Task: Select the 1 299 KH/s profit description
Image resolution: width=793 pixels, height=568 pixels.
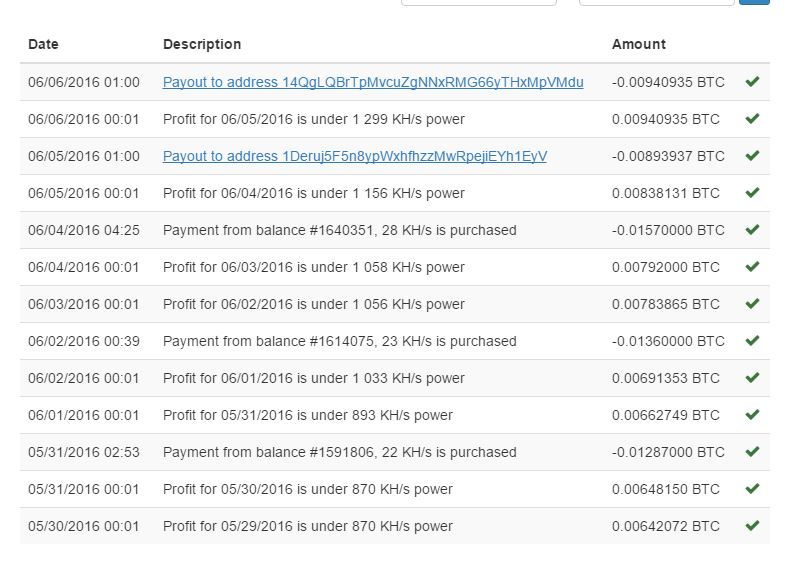Action: tap(314, 119)
